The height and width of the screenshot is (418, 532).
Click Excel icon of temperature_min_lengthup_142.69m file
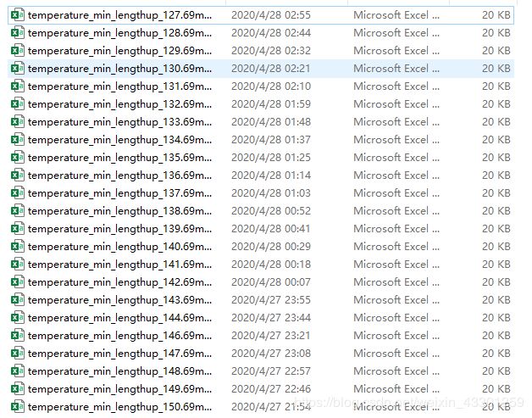17,282
